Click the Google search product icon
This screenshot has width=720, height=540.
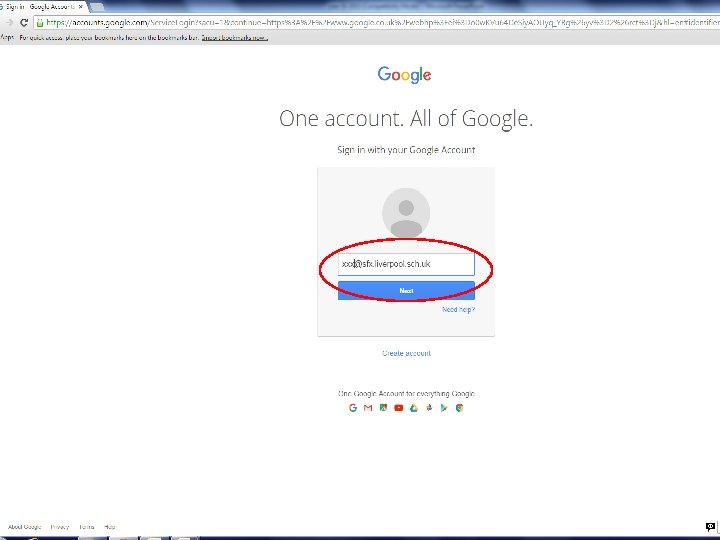(x=353, y=408)
